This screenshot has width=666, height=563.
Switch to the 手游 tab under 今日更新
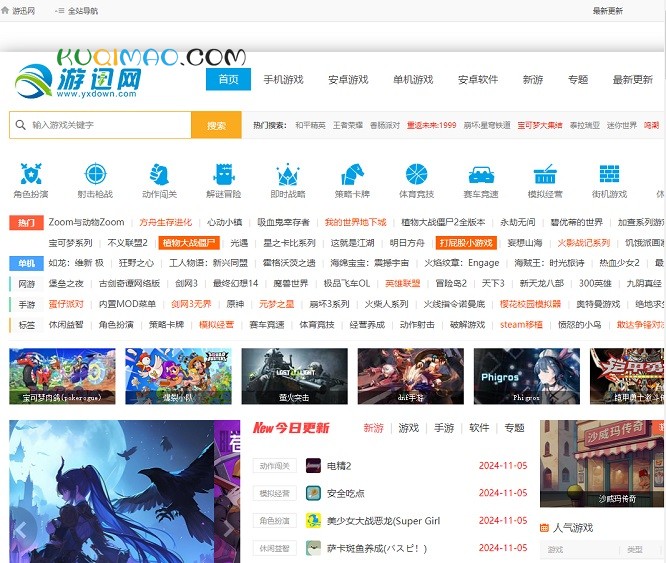(444, 428)
